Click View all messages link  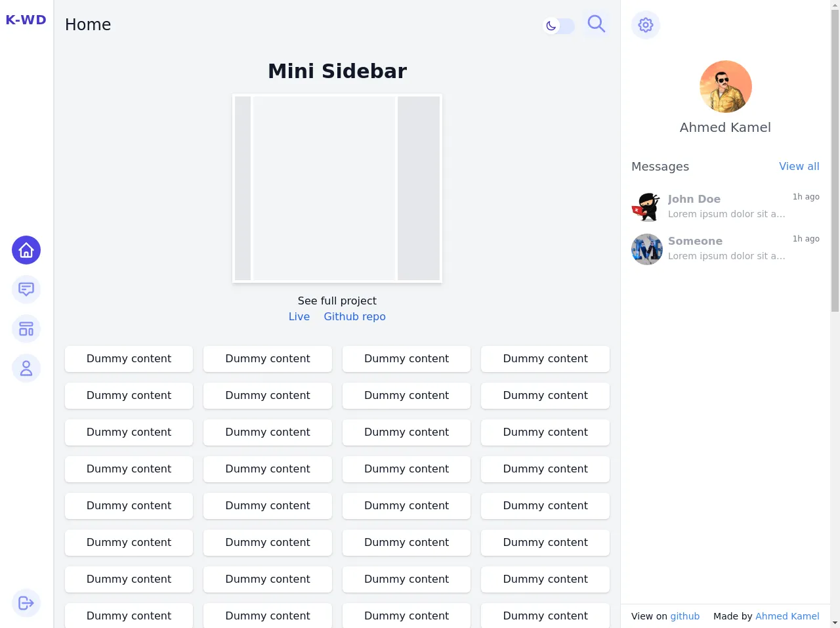(x=799, y=166)
